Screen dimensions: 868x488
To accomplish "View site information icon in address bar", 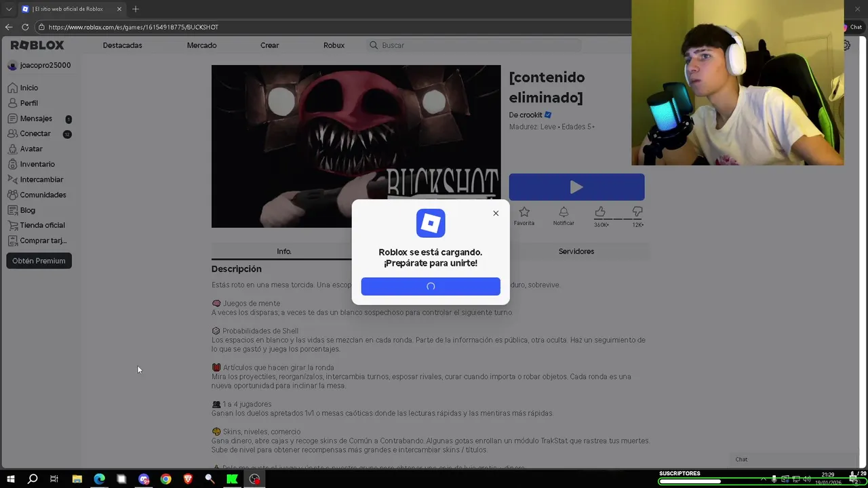I will pos(41,27).
